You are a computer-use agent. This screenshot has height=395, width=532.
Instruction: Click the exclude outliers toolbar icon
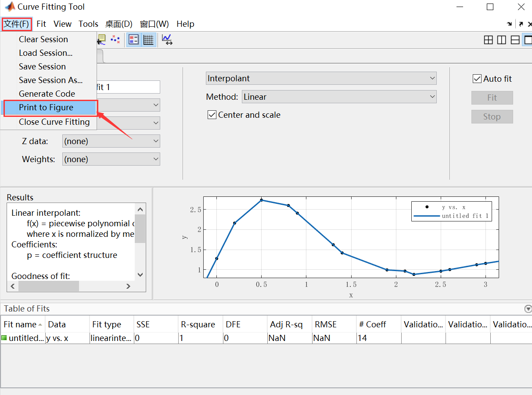[115, 40]
